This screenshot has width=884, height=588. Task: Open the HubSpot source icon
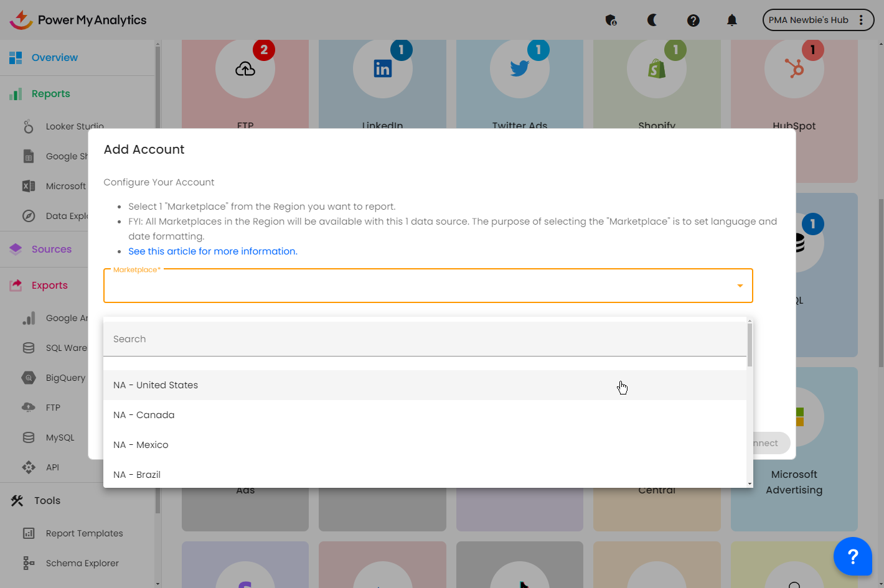pos(794,68)
